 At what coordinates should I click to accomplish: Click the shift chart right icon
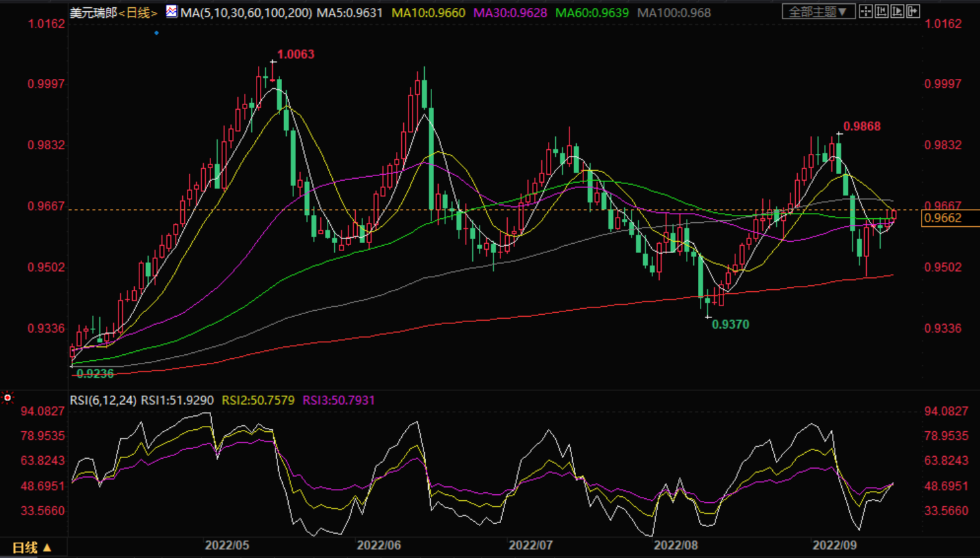913,12
